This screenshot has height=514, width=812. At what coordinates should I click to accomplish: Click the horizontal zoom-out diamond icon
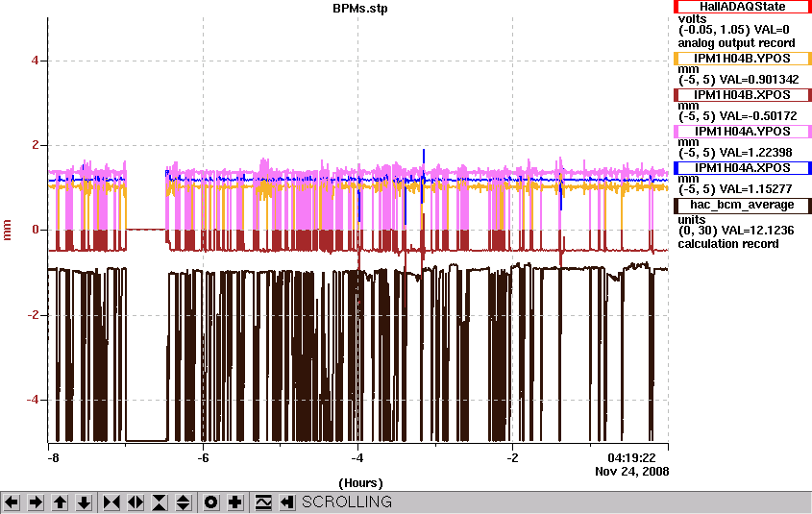point(135,502)
